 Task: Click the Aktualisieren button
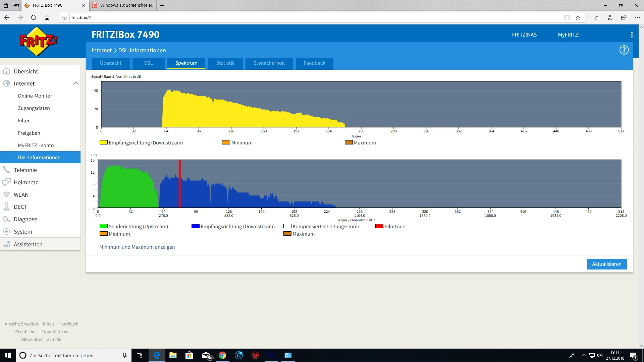(x=606, y=264)
